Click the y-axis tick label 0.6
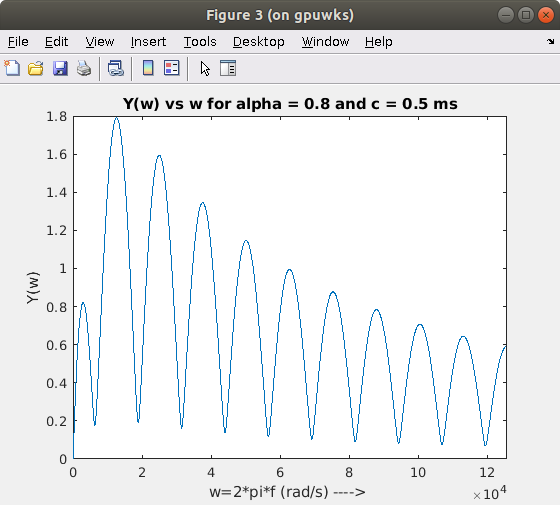The image size is (560, 505). pos(56,345)
